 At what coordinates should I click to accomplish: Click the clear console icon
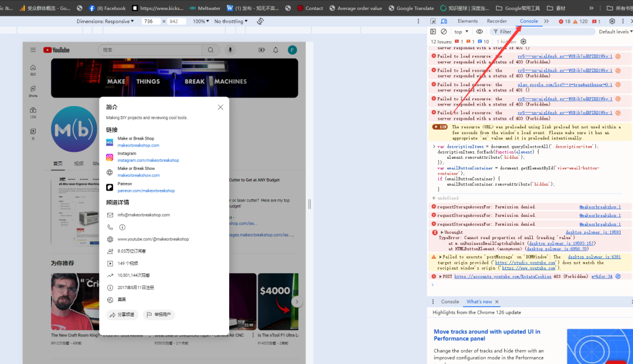[x=444, y=32]
